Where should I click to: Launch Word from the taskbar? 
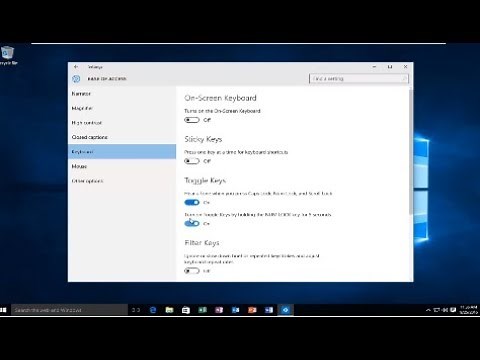pos(269,310)
